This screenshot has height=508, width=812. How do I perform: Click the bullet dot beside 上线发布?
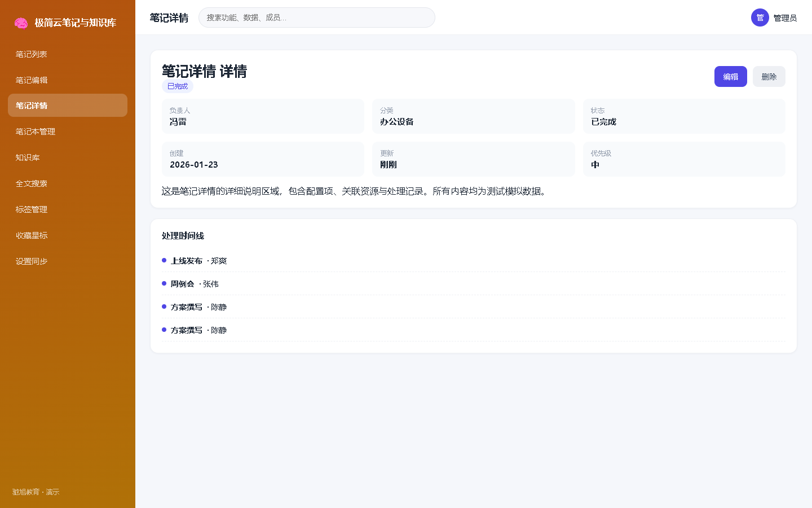164,260
